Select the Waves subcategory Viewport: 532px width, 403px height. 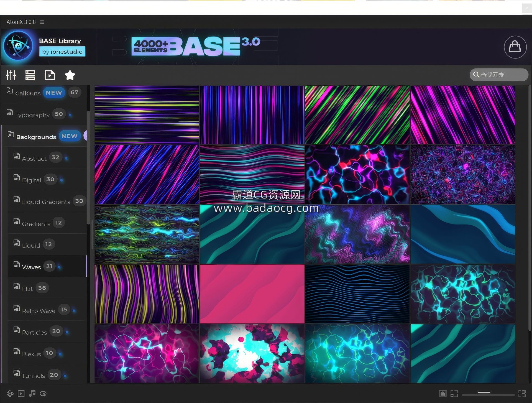(47, 266)
